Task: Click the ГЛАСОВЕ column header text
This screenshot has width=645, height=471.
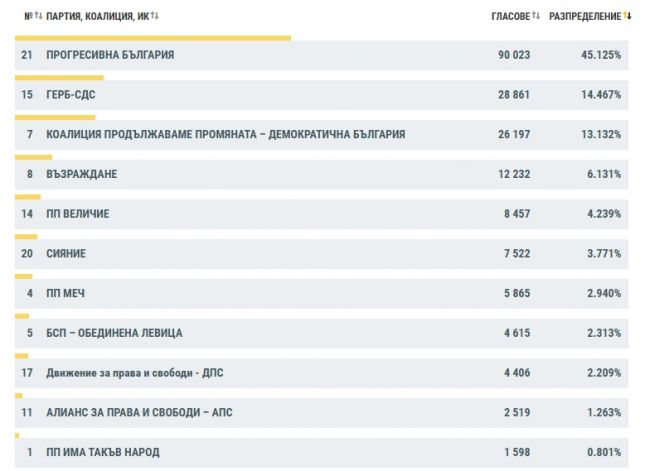Action: (x=510, y=16)
